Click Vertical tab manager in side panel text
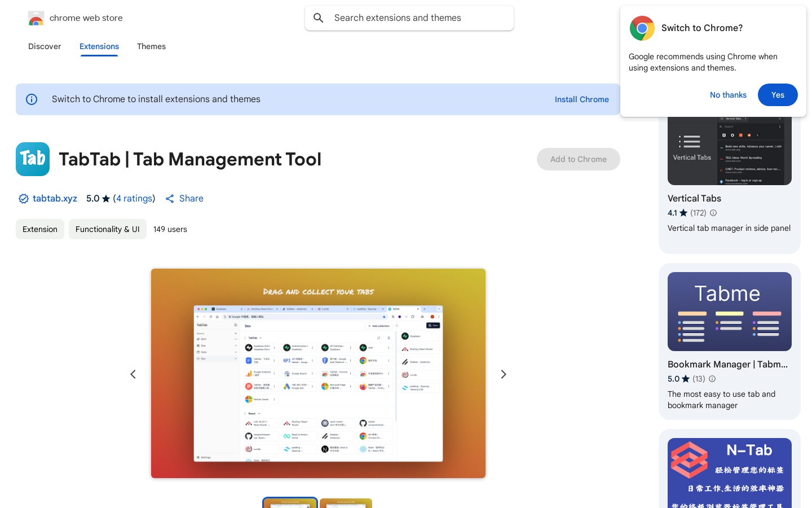Viewport: 812px width, 508px height. (x=729, y=228)
